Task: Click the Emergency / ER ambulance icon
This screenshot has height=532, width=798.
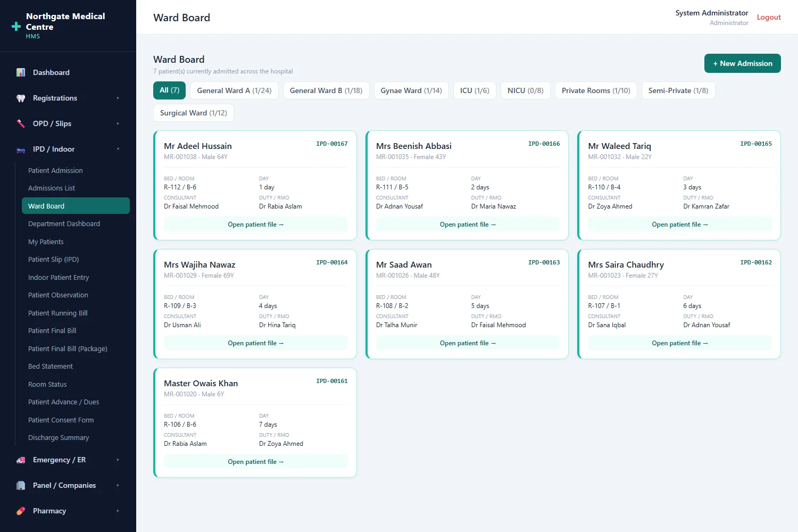Action: [x=21, y=460]
